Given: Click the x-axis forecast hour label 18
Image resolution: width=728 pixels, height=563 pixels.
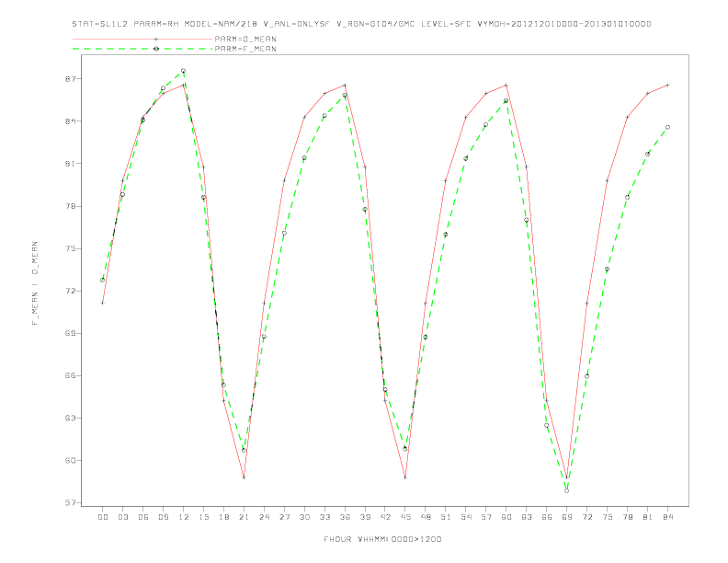Looking at the screenshot, I should click(x=223, y=517).
